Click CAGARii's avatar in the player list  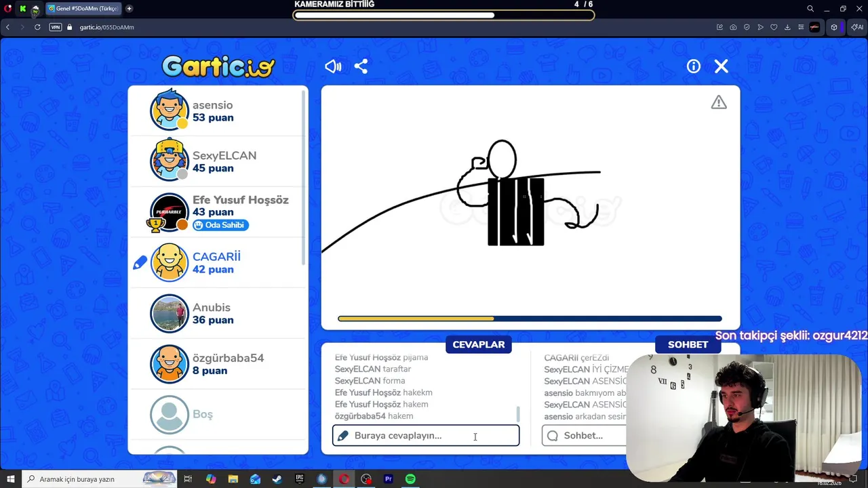tap(169, 262)
